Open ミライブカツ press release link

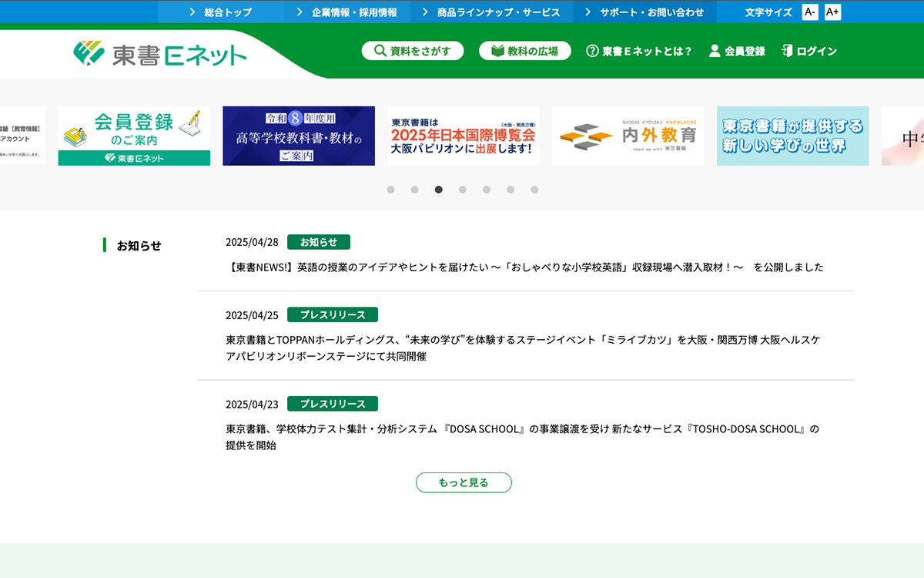coord(524,348)
